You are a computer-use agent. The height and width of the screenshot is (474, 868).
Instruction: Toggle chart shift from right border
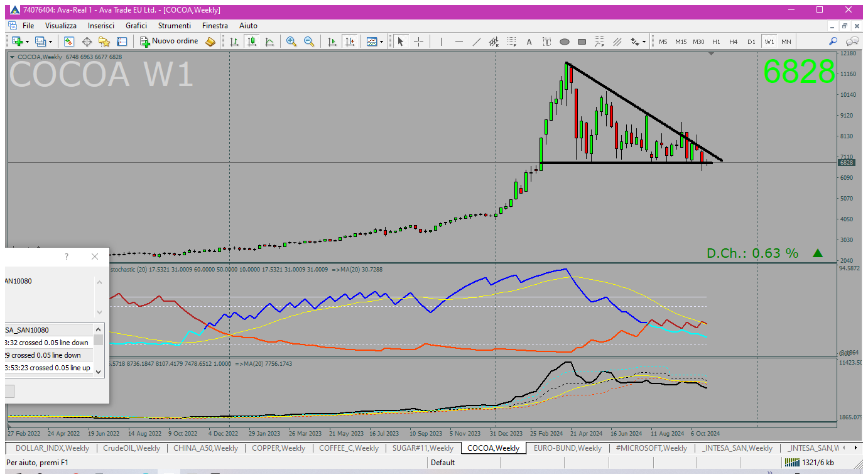click(350, 41)
